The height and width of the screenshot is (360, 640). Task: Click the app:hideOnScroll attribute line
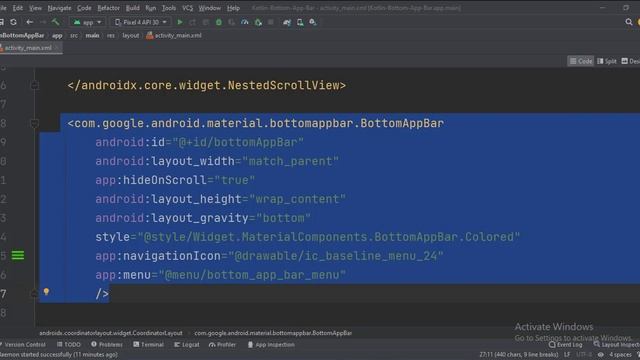coord(175,180)
